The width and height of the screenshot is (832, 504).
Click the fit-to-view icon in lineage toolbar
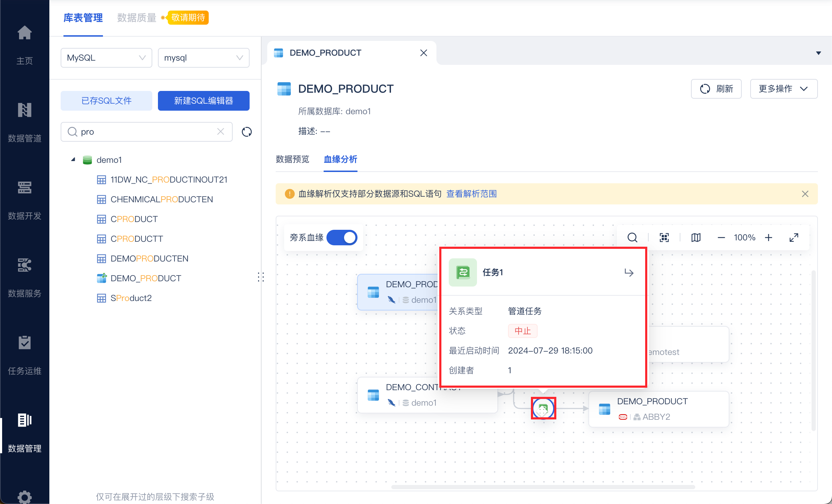664,238
